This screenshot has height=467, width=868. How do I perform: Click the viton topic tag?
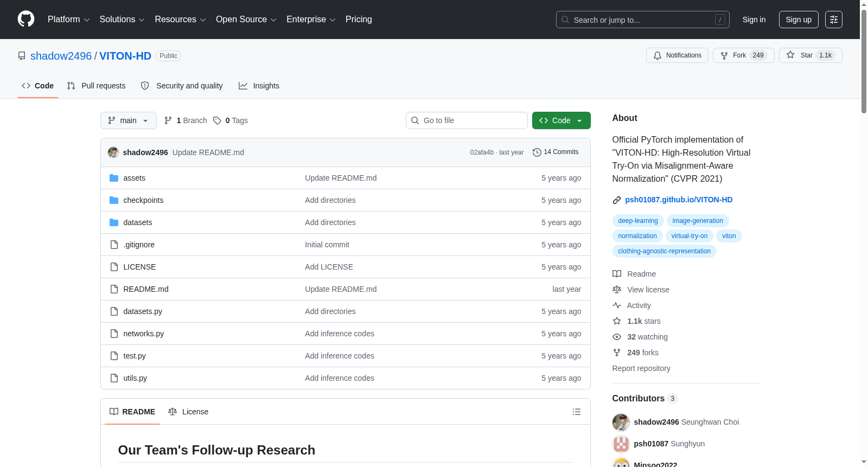point(729,236)
